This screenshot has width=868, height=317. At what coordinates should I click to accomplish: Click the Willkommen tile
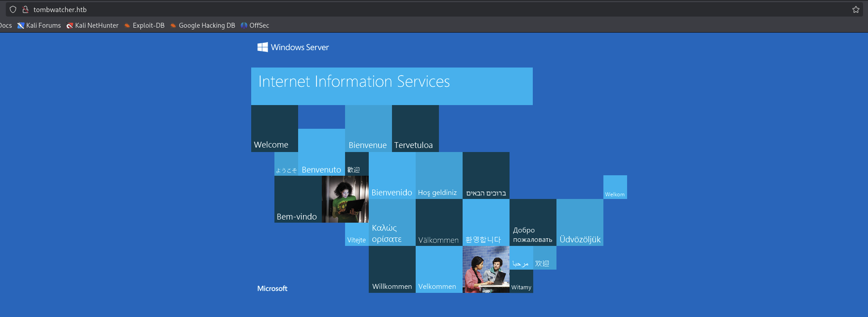point(392,269)
